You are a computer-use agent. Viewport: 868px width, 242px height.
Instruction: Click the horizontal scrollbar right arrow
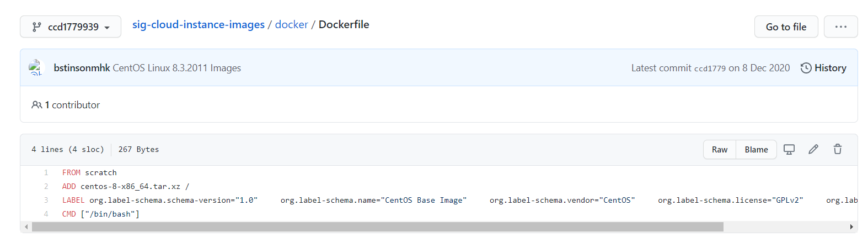851,227
